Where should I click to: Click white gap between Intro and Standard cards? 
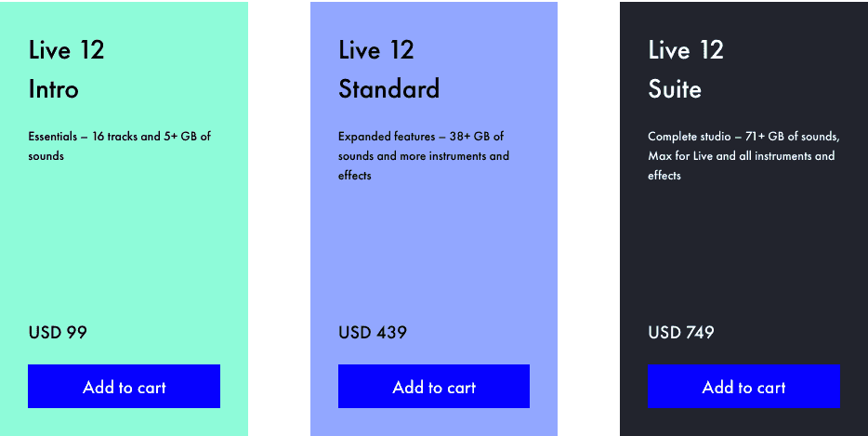point(279,218)
